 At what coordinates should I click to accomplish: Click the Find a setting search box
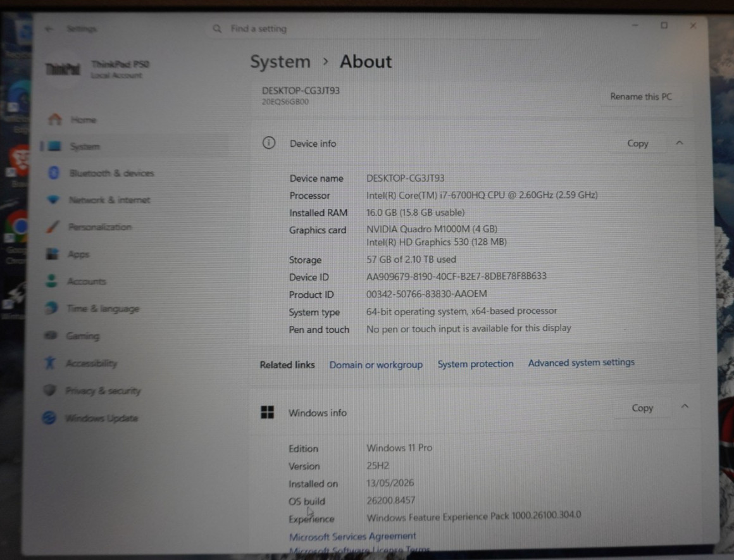click(x=375, y=28)
